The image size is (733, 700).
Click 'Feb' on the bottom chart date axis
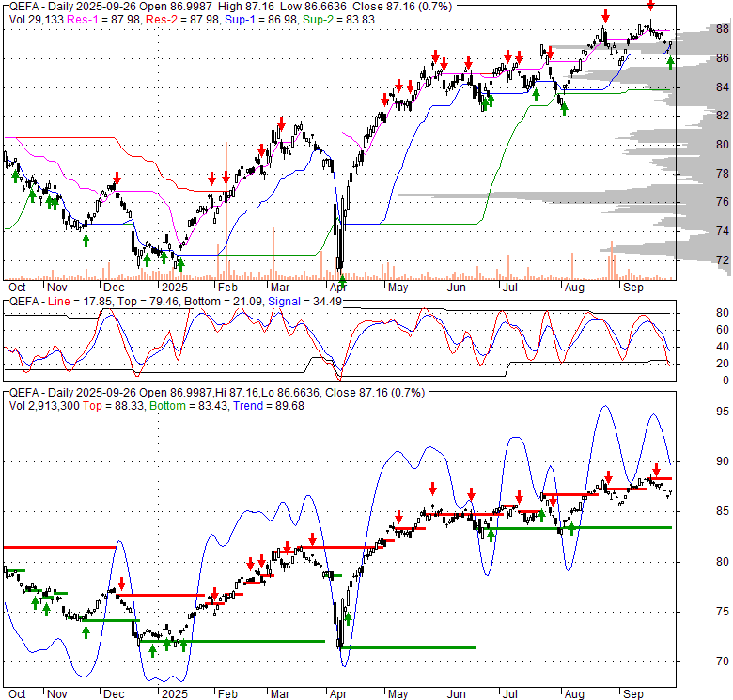coord(227,694)
